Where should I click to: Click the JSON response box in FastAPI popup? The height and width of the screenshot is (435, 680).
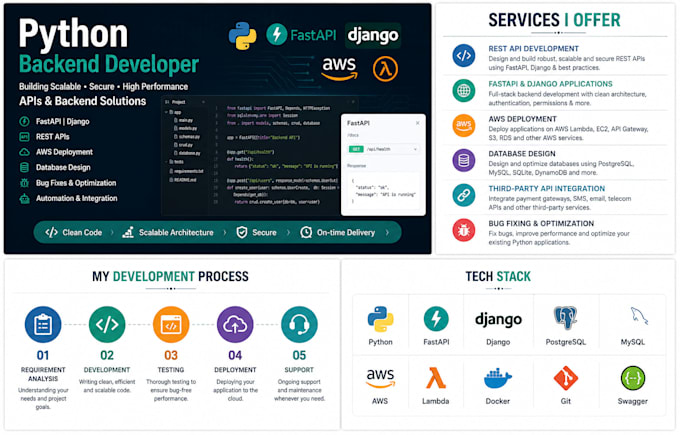[x=383, y=191]
